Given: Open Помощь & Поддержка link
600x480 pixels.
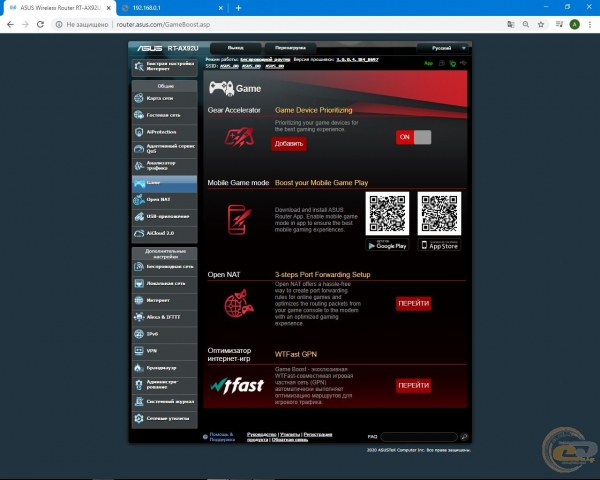Looking at the screenshot, I should pyautogui.click(x=222, y=437).
